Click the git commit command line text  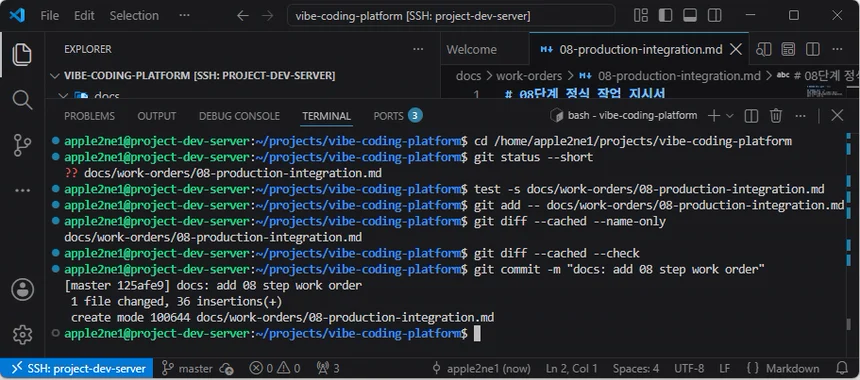(x=619, y=269)
